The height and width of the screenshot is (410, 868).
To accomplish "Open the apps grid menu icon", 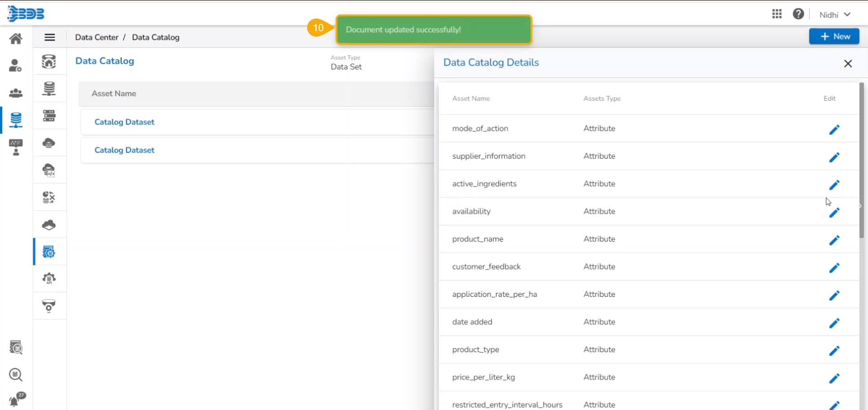I will pyautogui.click(x=777, y=14).
